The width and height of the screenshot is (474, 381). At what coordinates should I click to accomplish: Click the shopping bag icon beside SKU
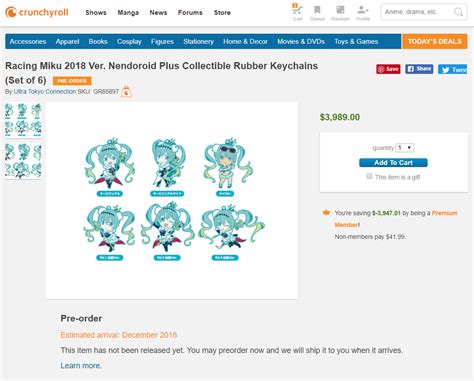point(126,91)
